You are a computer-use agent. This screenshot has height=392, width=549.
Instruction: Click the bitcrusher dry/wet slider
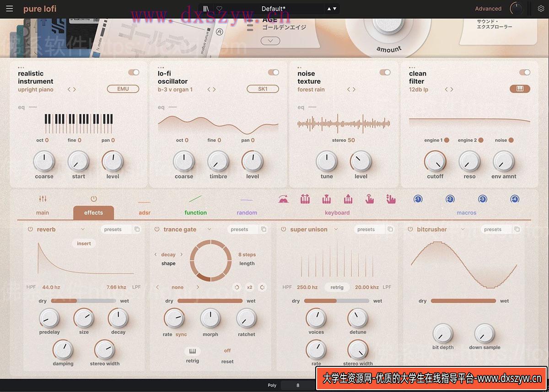coord(463,301)
